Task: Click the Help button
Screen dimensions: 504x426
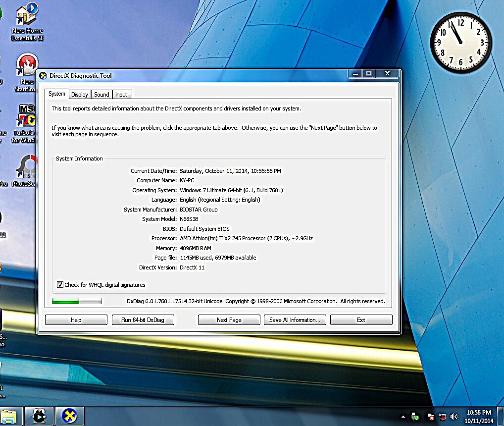Action: [76, 320]
